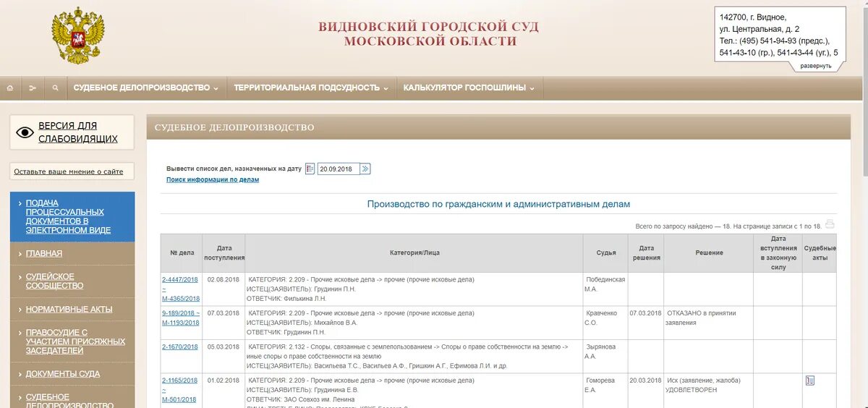
Task: Click receipt date 01.02.2018
Action: [223, 380]
